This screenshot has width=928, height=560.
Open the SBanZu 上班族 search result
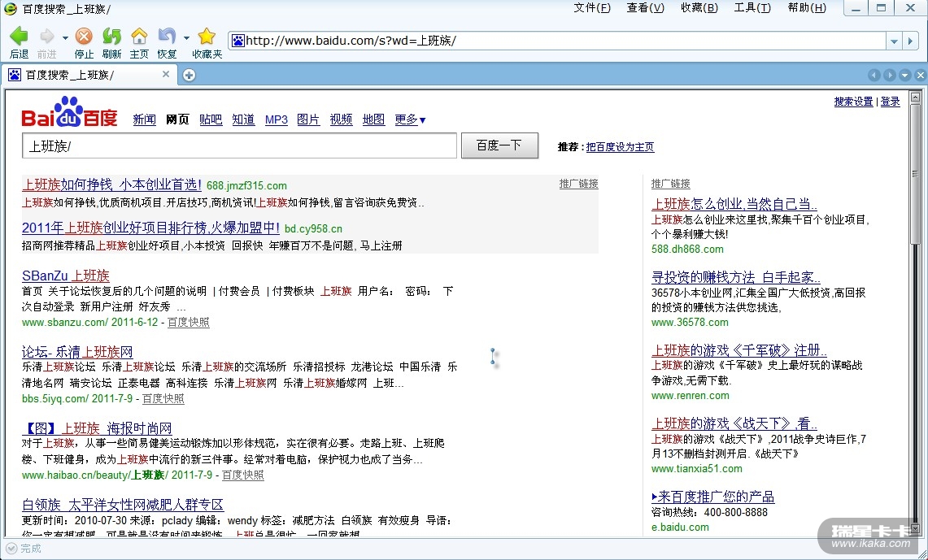tap(65, 276)
